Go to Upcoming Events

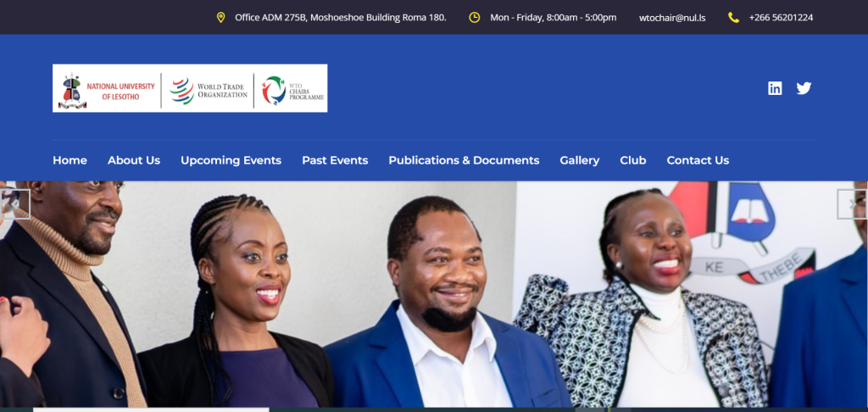[x=231, y=160]
